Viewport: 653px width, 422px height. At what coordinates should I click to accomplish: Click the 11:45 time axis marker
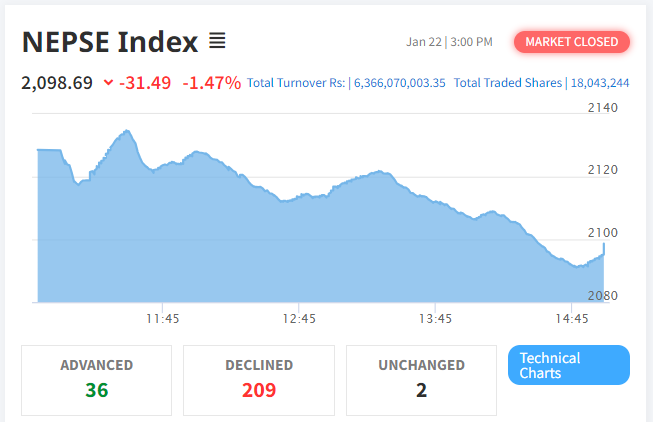[x=162, y=319]
